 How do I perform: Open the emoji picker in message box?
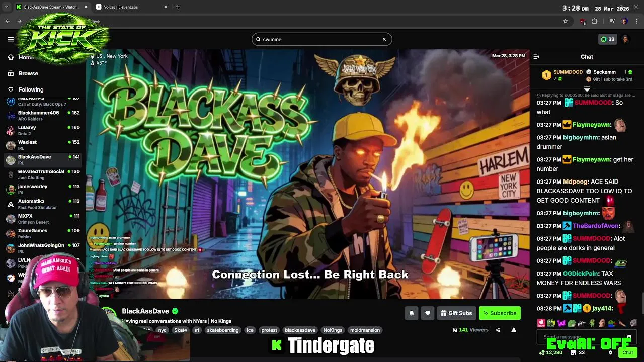629,337
